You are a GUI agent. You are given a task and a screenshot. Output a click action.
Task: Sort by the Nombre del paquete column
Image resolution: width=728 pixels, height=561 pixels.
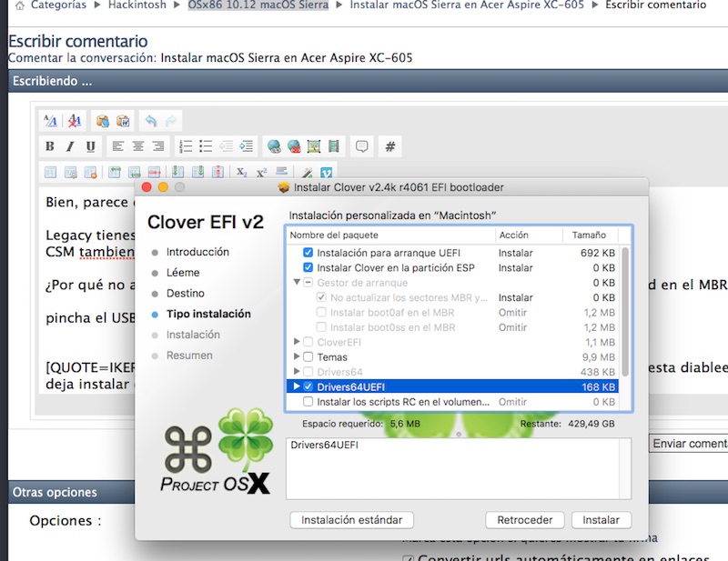pos(390,235)
